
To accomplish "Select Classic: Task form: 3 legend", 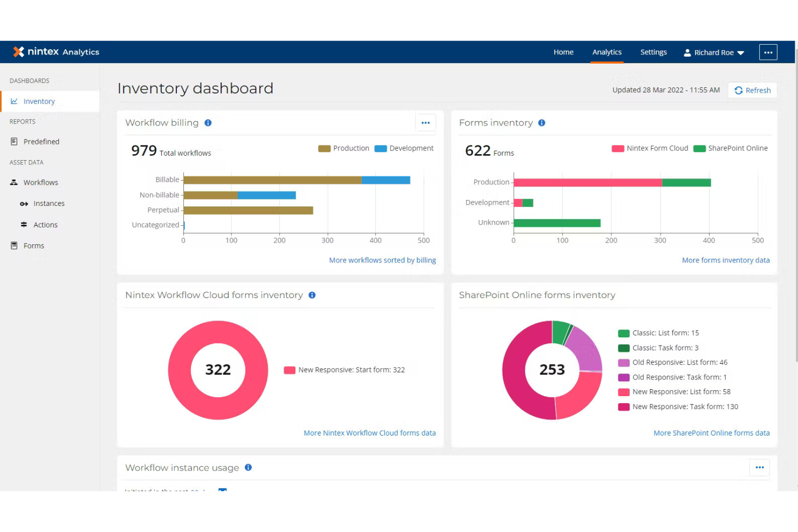I will pyautogui.click(x=659, y=348).
